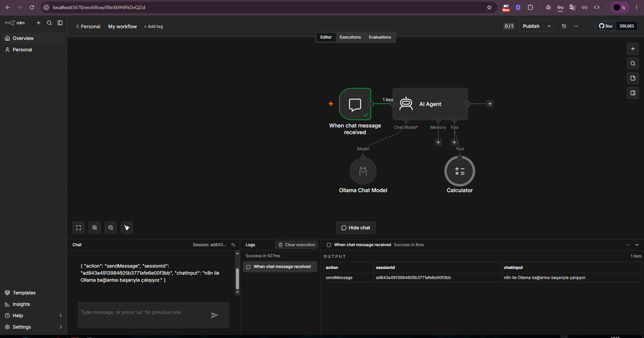Open the browser three-dot menu
This screenshot has width=644, height=338.
click(x=637, y=7)
